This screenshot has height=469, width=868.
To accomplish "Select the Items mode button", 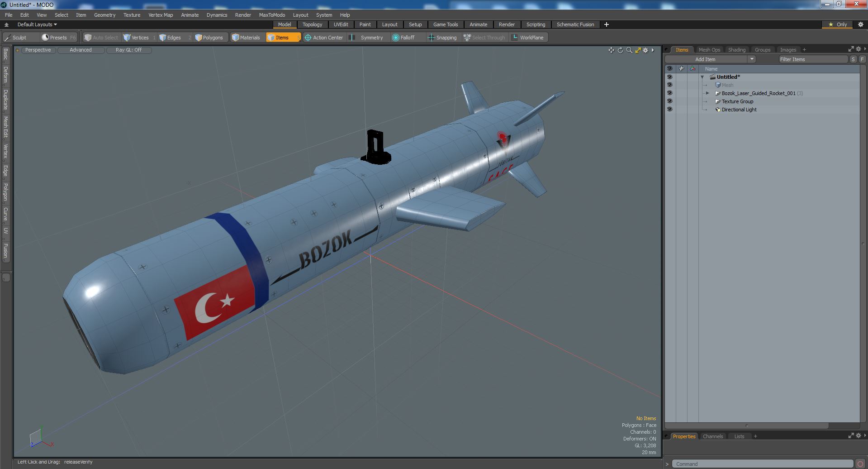I will 283,38.
